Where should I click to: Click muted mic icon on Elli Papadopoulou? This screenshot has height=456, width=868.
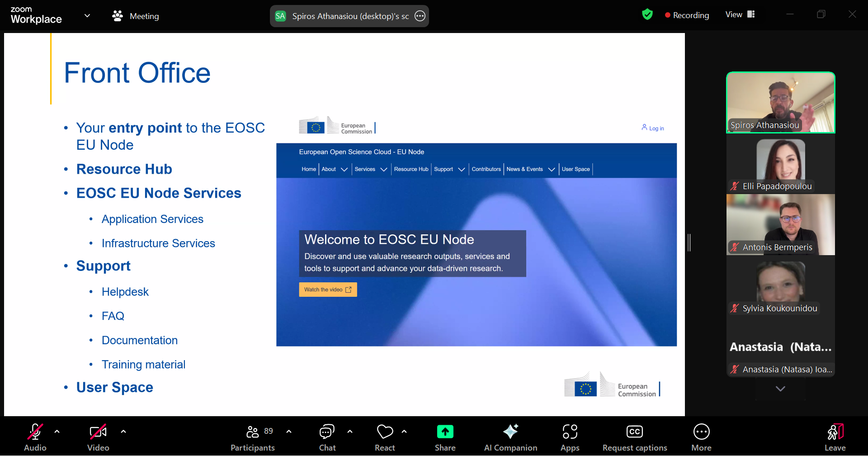(x=735, y=186)
